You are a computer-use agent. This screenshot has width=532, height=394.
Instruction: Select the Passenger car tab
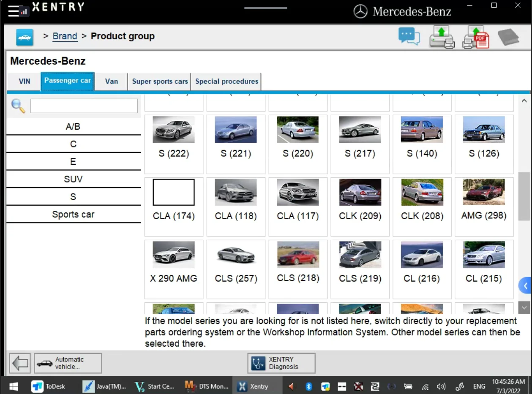[68, 81]
